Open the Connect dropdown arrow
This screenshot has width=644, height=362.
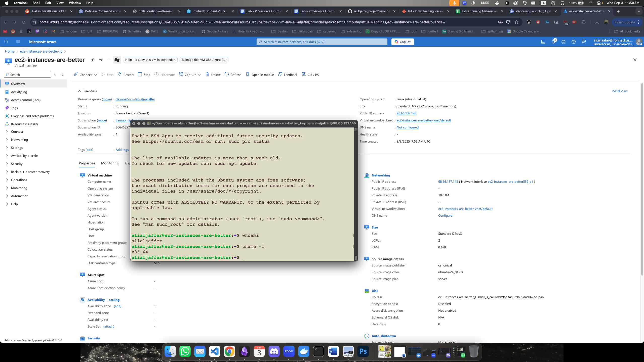[x=96, y=74]
